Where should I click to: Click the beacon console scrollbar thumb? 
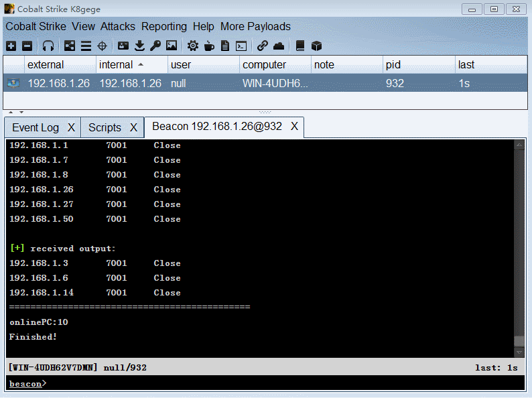click(519, 341)
